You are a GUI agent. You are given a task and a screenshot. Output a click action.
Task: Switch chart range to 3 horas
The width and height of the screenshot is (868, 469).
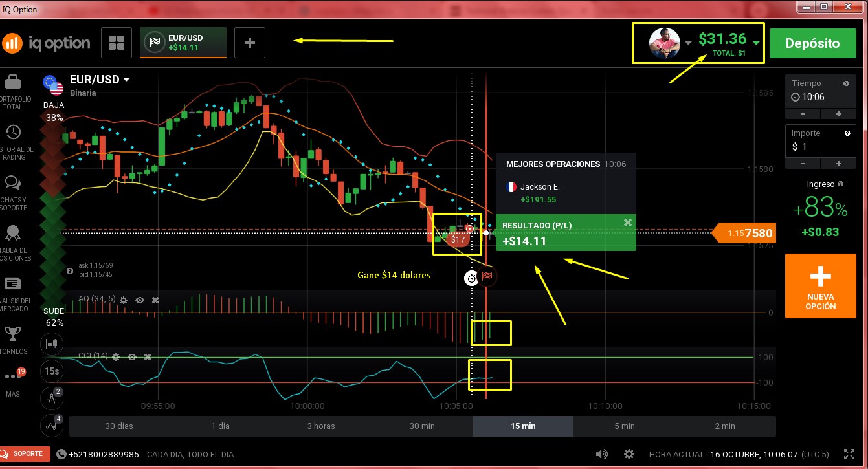click(x=321, y=426)
